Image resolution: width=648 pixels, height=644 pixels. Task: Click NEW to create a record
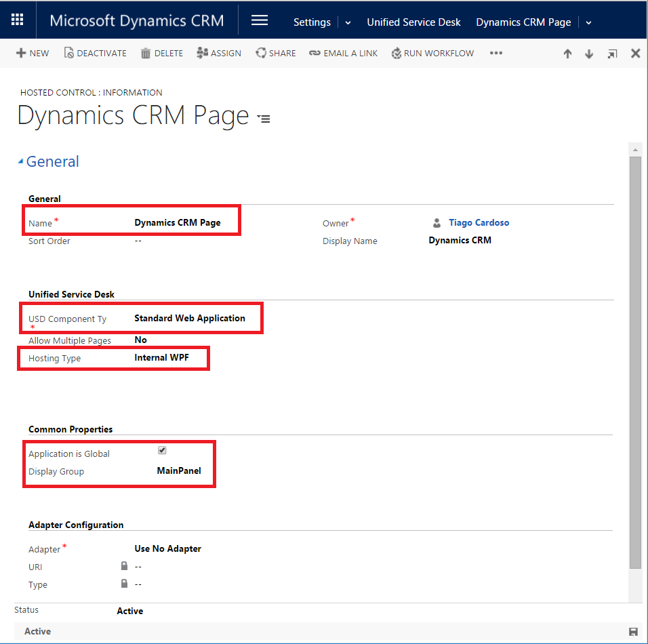[x=33, y=53]
